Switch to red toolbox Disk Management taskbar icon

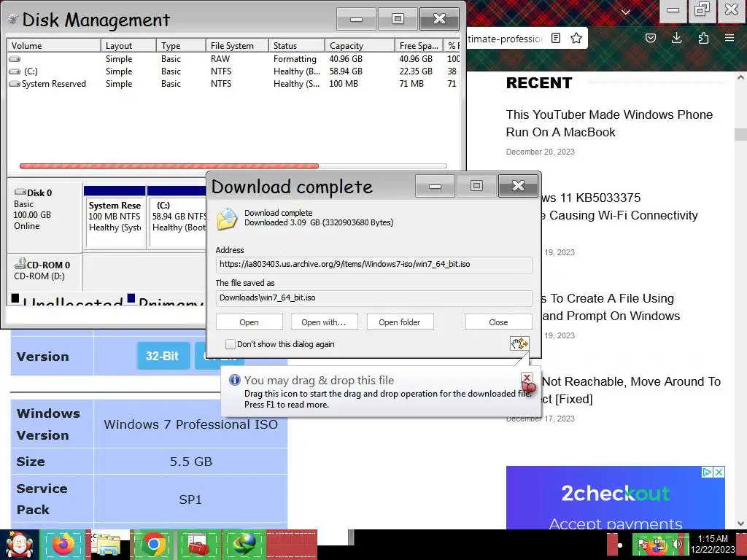pyautogui.click(x=198, y=544)
